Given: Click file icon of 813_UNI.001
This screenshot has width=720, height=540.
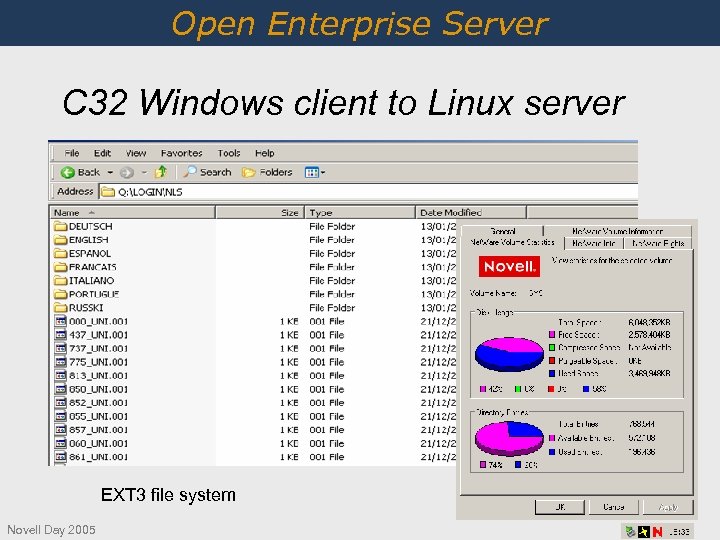Looking at the screenshot, I should coord(61,375).
